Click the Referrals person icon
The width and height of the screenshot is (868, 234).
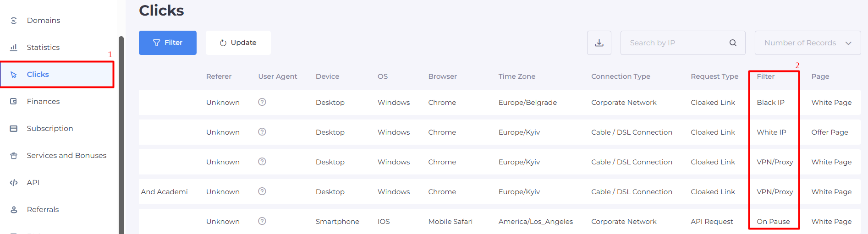[x=14, y=210]
